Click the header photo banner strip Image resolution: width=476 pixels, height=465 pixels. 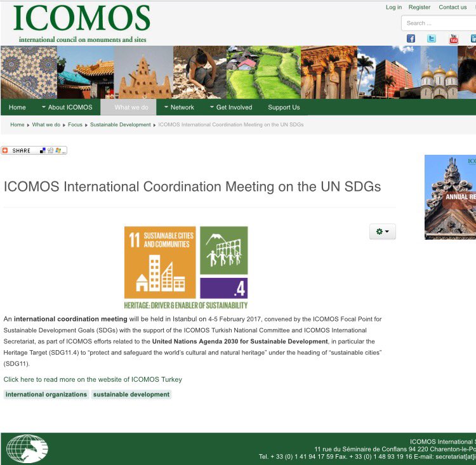click(x=238, y=72)
